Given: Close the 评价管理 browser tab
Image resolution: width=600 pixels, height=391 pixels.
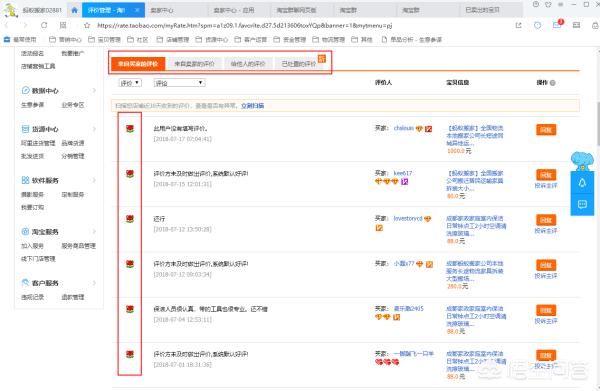Looking at the screenshot, I should (x=137, y=10).
